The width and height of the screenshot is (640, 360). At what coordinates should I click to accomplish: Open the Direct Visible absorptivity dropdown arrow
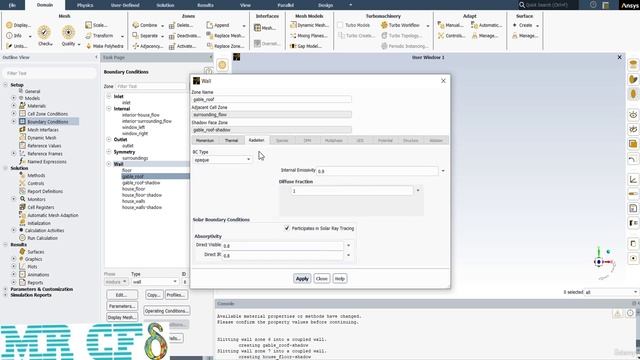[348, 245]
